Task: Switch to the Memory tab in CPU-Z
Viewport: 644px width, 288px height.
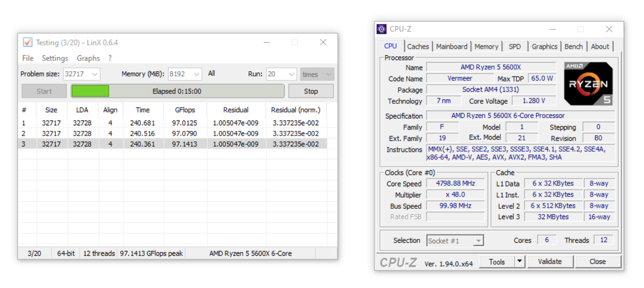Action: [486, 47]
